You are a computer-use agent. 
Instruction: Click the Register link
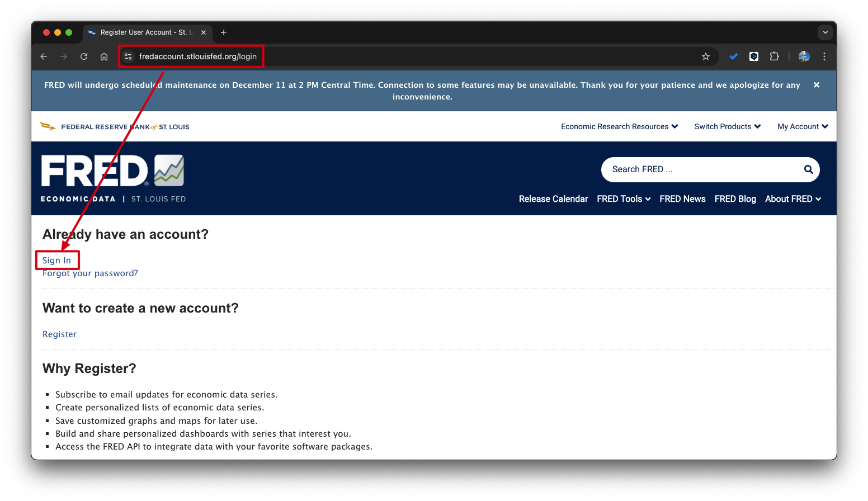tap(59, 334)
